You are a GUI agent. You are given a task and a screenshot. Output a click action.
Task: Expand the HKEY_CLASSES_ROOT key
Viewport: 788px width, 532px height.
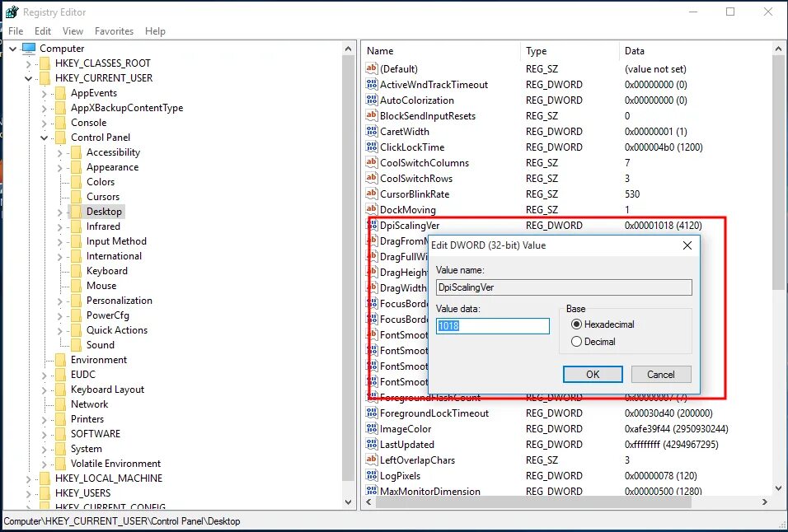pyautogui.click(x=29, y=63)
